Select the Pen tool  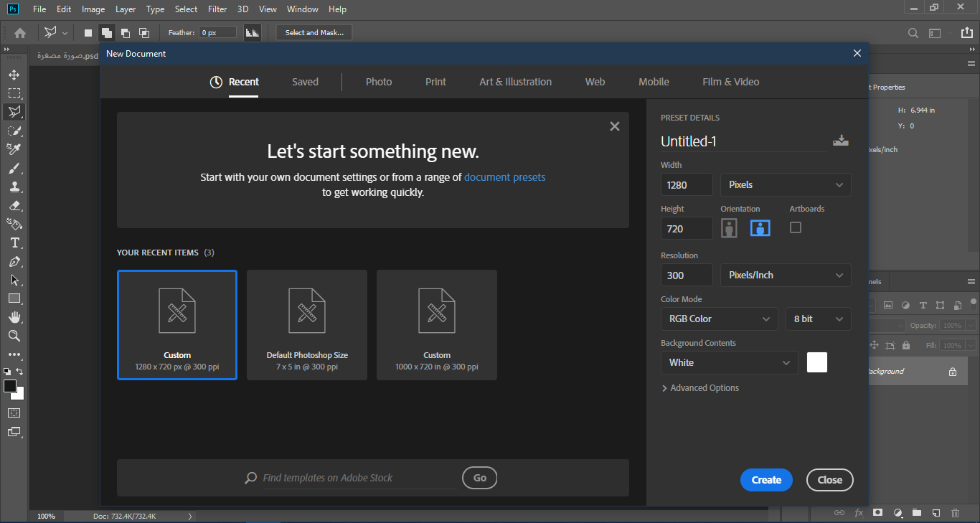point(14,261)
